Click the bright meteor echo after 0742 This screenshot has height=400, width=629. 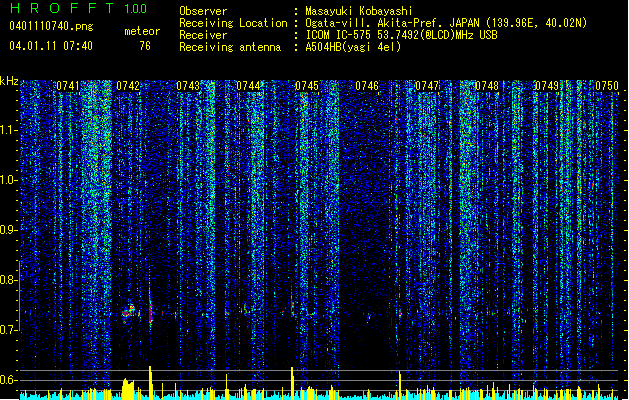coord(150,312)
